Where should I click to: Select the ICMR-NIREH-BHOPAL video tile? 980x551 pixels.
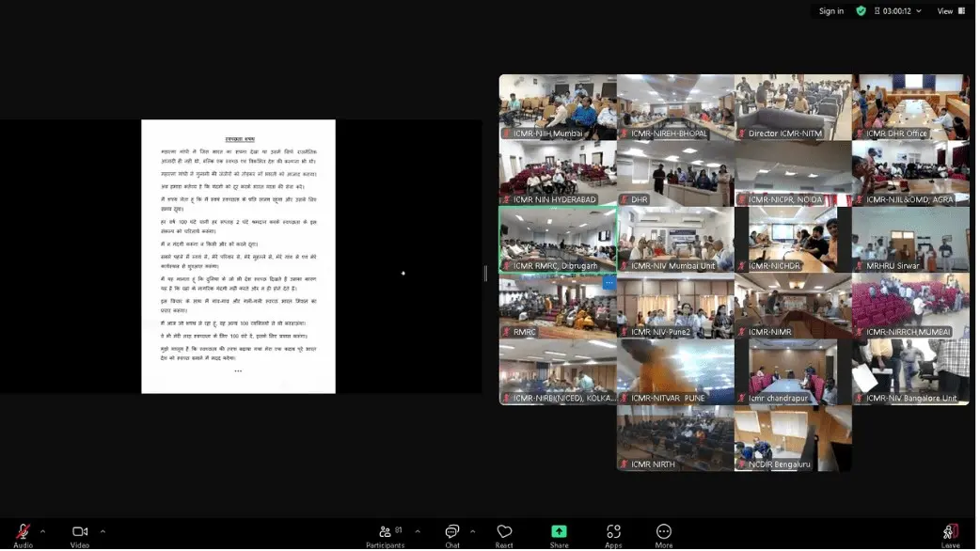tap(675, 107)
